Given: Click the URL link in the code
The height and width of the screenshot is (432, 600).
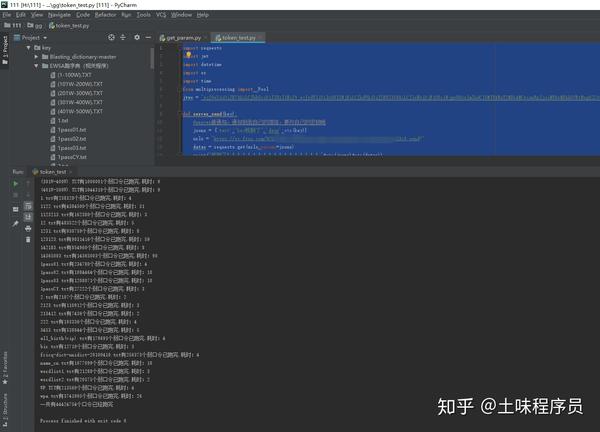Looking at the screenshot, I should coord(318,139).
